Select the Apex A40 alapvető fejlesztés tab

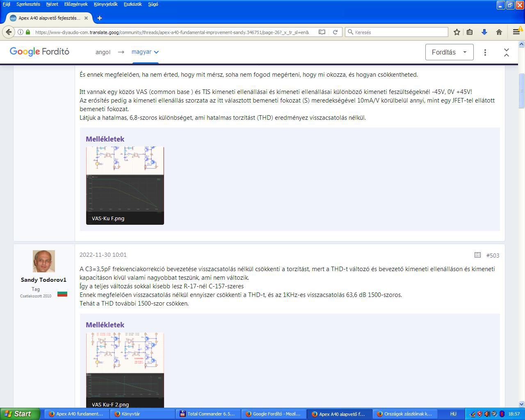point(49,18)
